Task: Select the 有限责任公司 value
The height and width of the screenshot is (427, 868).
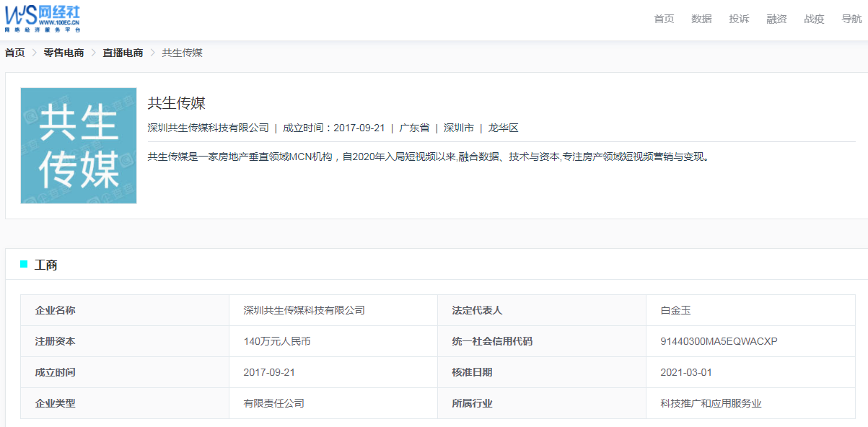Action: [274, 403]
